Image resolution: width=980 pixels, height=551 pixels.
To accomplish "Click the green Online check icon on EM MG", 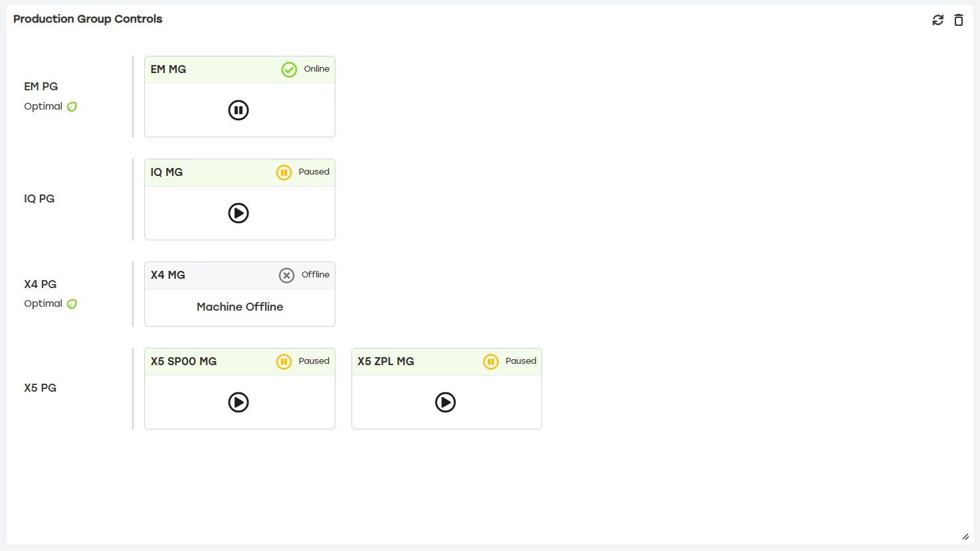I will click(289, 68).
